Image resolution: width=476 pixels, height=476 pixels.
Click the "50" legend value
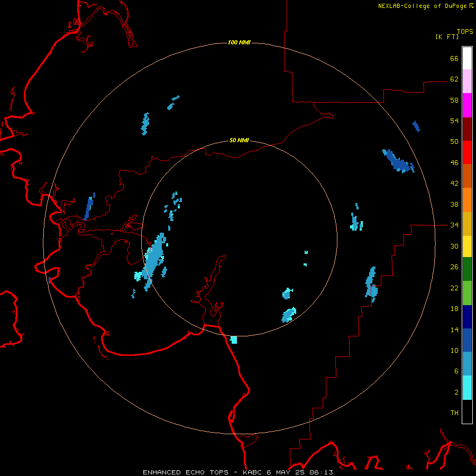pyautogui.click(x=454, y=142)
